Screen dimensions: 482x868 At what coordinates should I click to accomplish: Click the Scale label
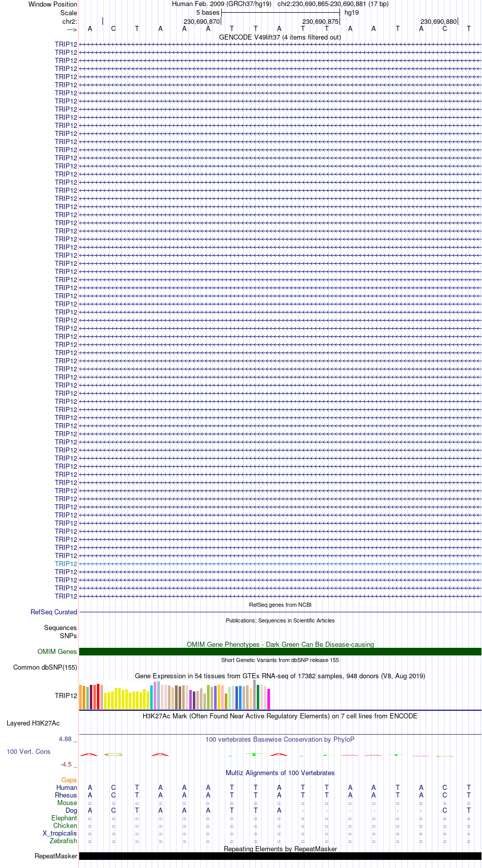pyautogui.click(x=69, y=13)
